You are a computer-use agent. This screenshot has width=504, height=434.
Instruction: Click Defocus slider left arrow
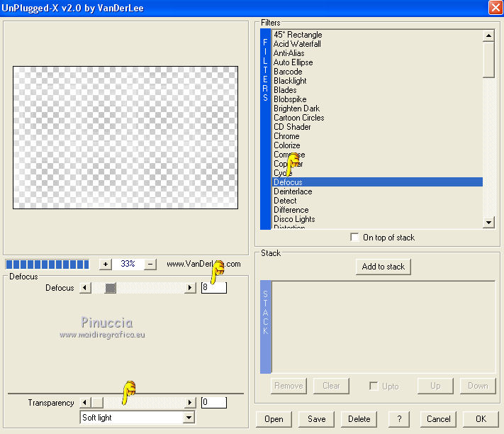pos(85,287)
